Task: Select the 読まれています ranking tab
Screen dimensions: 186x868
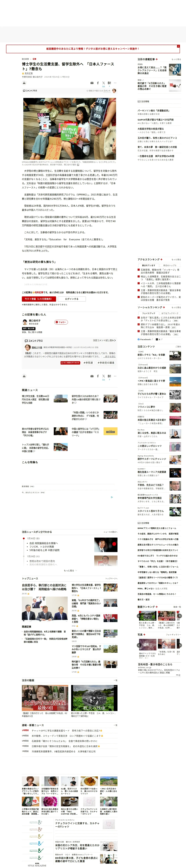Action: click(148, 265)
